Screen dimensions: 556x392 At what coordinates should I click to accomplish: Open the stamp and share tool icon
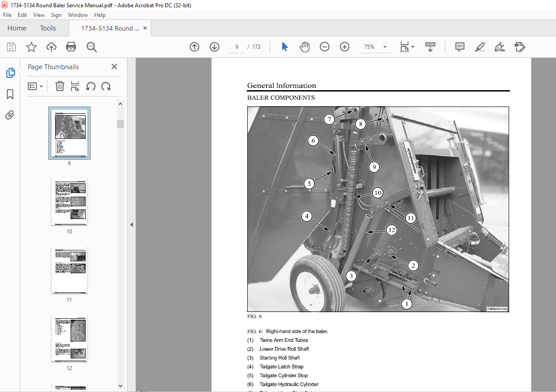coord(520,47)
